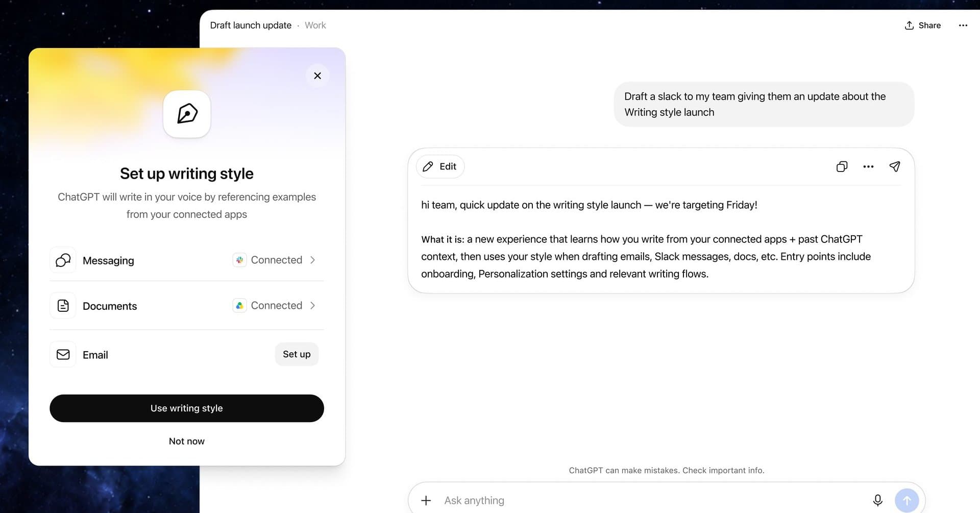
Task: Click the Work project label
Action: [x=315, y=25]
